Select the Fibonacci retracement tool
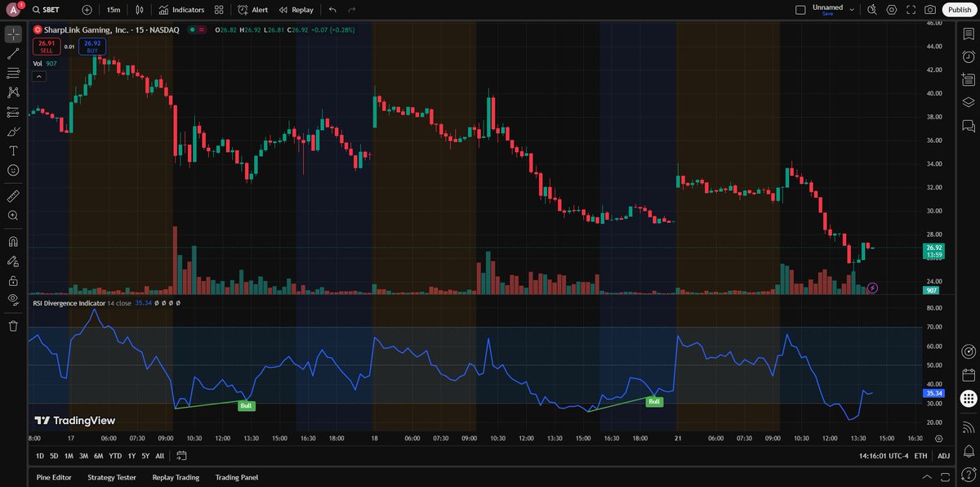 click(x=13, y=74)
